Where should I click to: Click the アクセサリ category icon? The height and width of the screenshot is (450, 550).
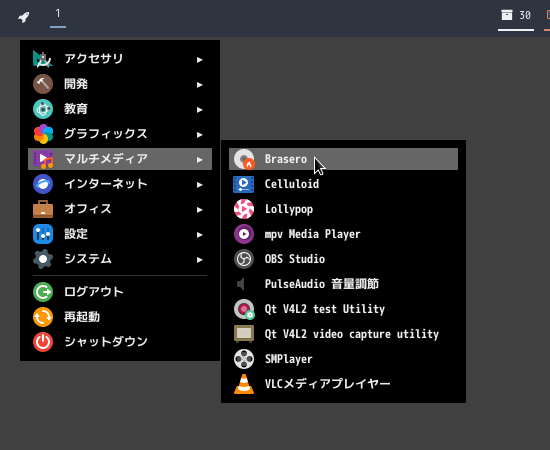click(x=43, y=59)
